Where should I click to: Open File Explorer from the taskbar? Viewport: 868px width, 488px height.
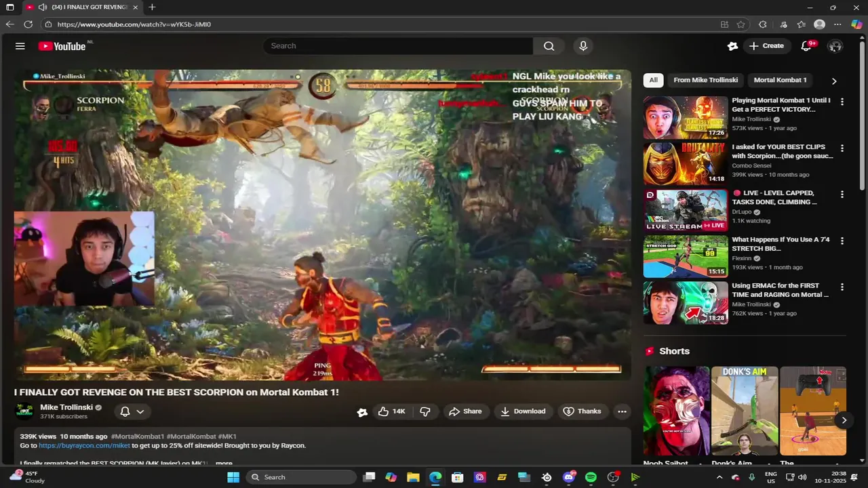coord(413,477)
